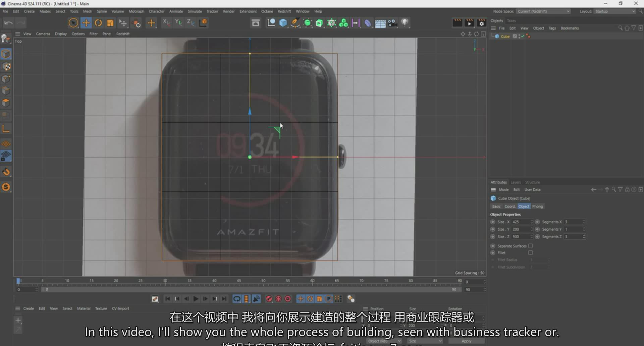This screenshot has height=346, width=644.
Task: Render active view clapper icon
Action: 457,23
